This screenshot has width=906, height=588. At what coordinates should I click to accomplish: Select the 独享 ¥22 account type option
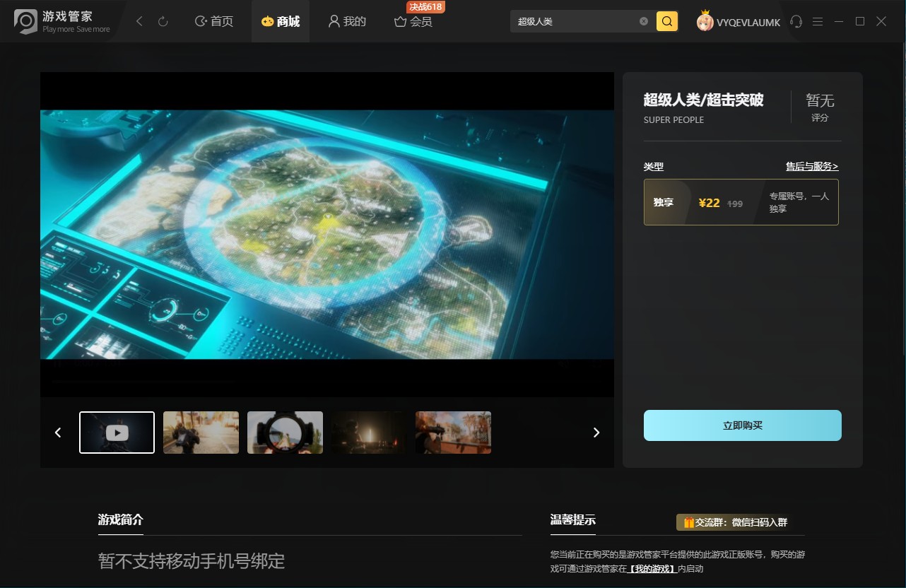[741, 202]
